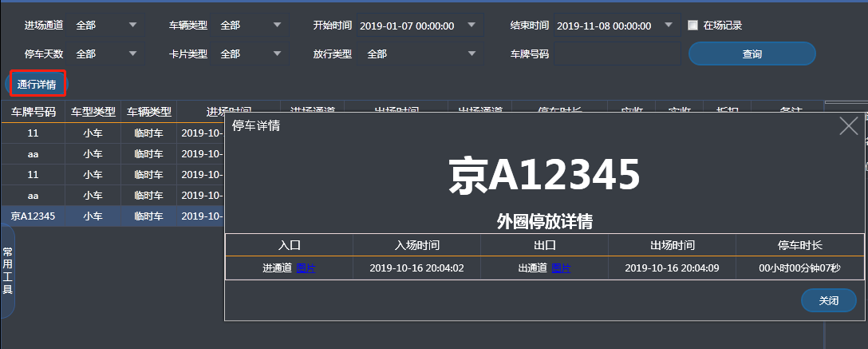Click the 出口 header in the details table
The width and height of the screenshot is (868, 349).
pos(545,245)
